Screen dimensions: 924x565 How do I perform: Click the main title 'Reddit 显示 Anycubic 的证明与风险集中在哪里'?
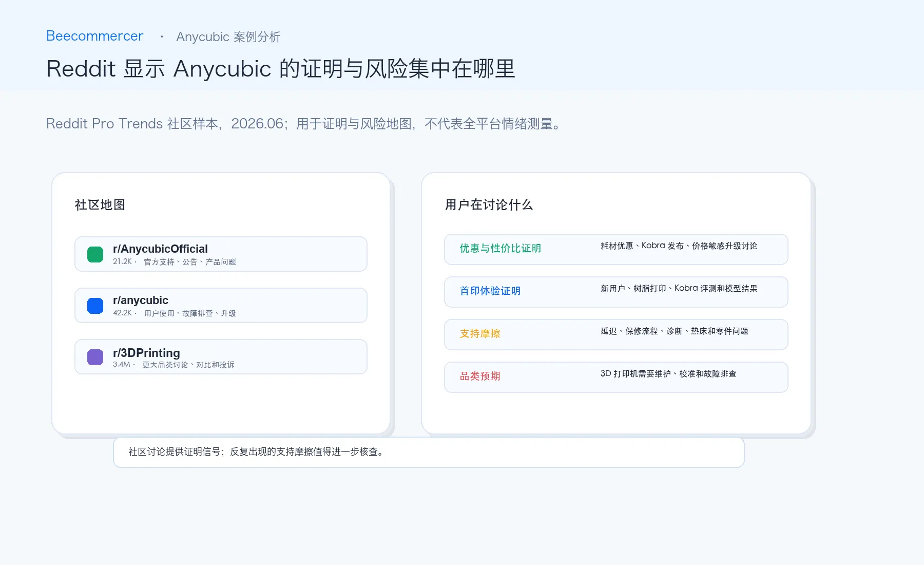(x=280, y=68)
